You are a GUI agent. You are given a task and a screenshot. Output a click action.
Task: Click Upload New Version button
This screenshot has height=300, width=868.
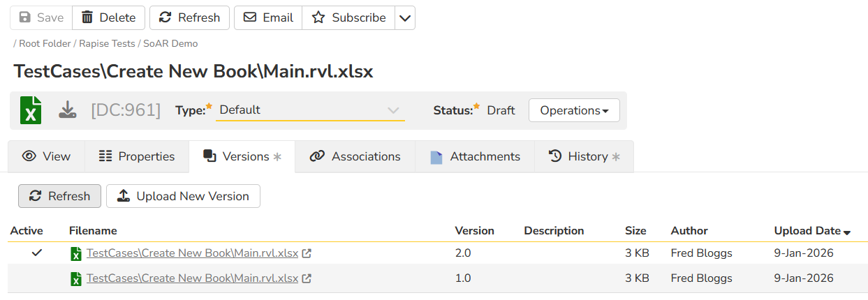click(x=183, y=196)
